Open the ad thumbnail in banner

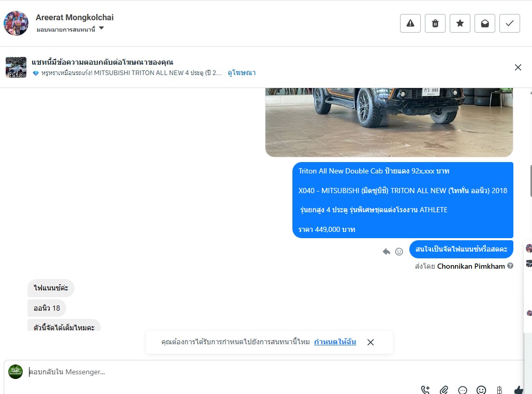16,67
